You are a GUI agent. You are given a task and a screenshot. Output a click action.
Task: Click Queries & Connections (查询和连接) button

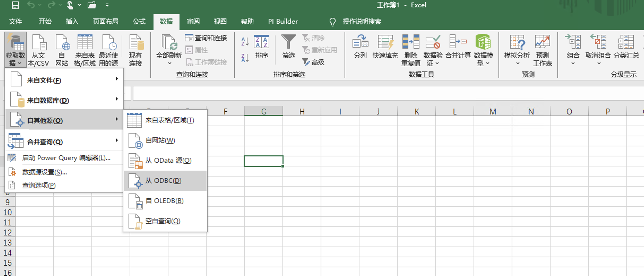pyautogui.click(x=206, y=38)
